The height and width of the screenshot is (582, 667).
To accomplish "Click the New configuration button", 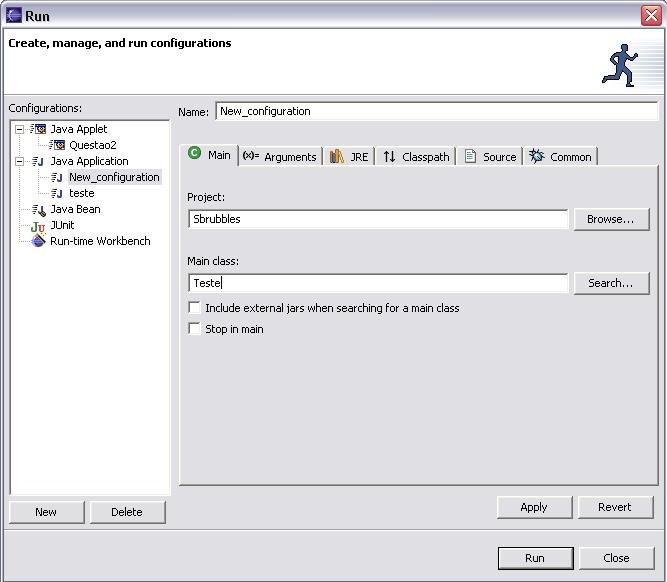I will (46, 512).
